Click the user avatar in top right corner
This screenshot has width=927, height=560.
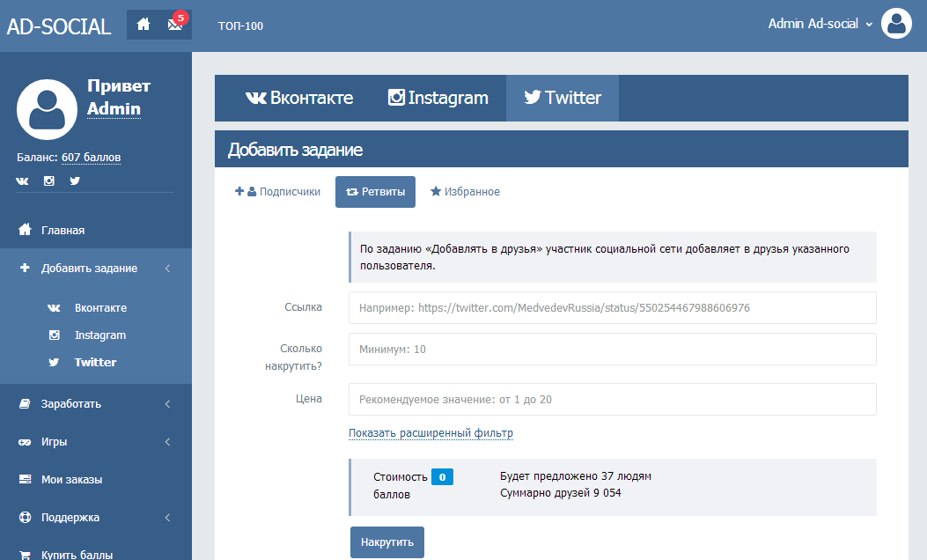(x=896, y=24)
